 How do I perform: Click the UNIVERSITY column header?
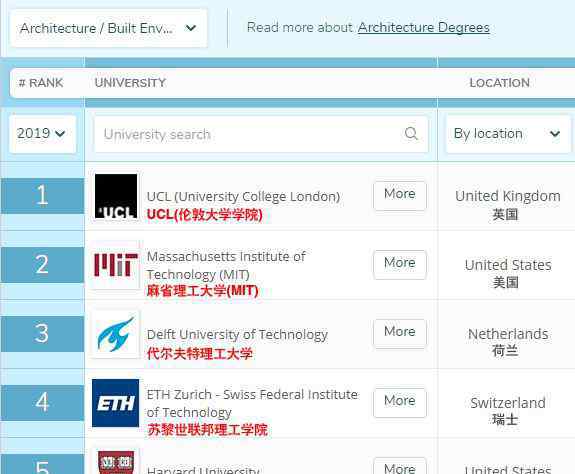(x=130, y=83)
